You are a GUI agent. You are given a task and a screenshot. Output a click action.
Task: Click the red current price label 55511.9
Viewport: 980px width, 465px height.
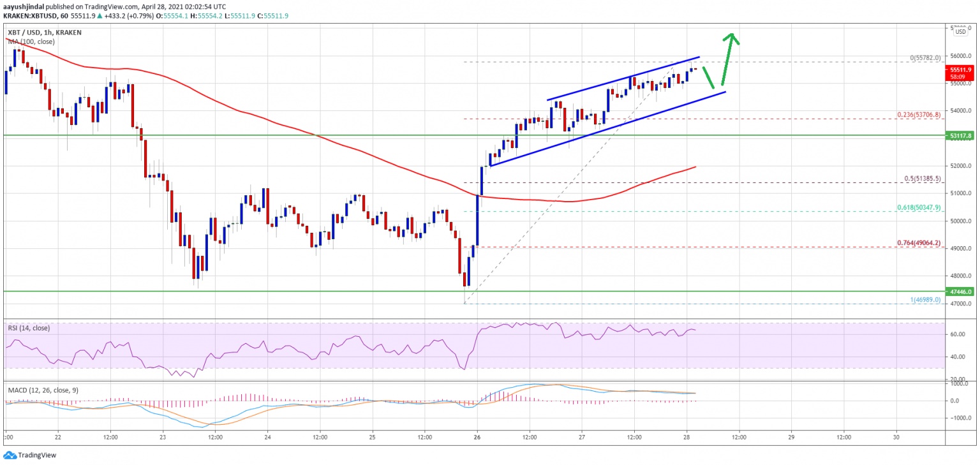click(960, 70)
